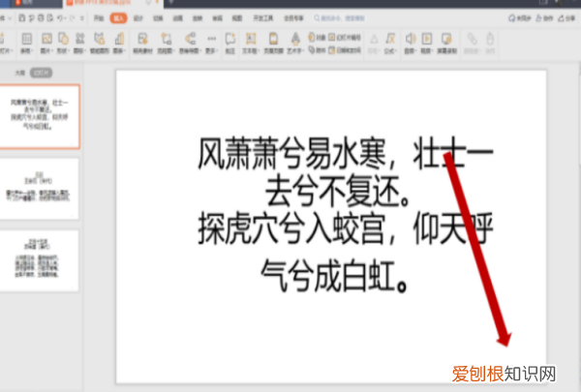This screenshot has width=581, height=392.
Task: Switch to the 设计 Design tab
Action: [138, 18]
